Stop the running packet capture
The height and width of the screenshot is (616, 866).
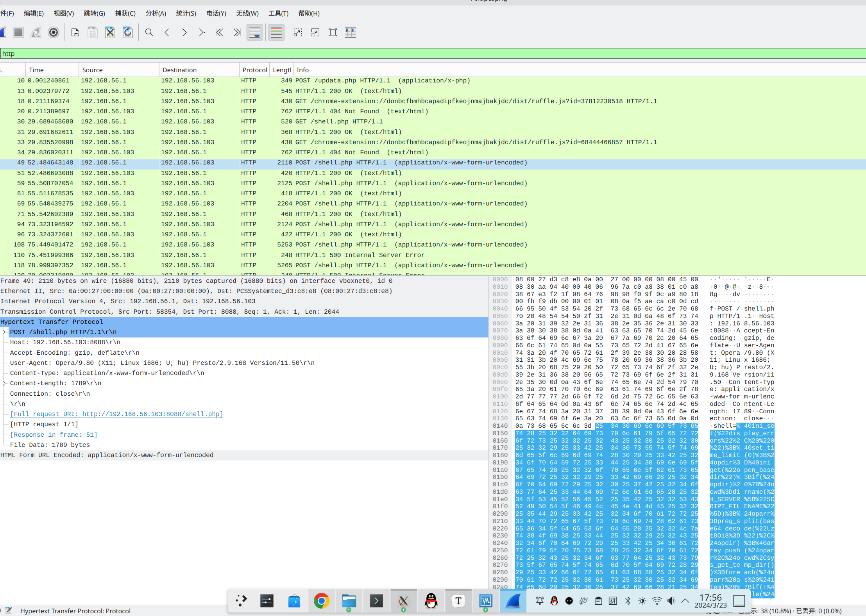pyautogui.click(x=18, y=32)
